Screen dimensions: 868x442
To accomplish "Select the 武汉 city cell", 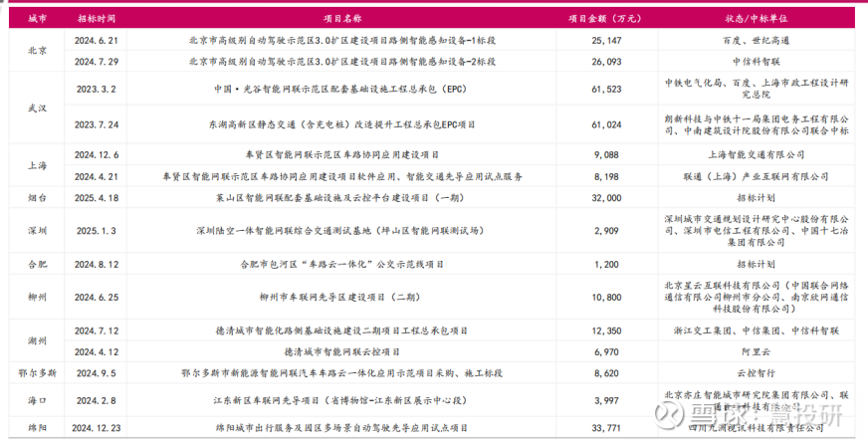I will coord(37,108).
